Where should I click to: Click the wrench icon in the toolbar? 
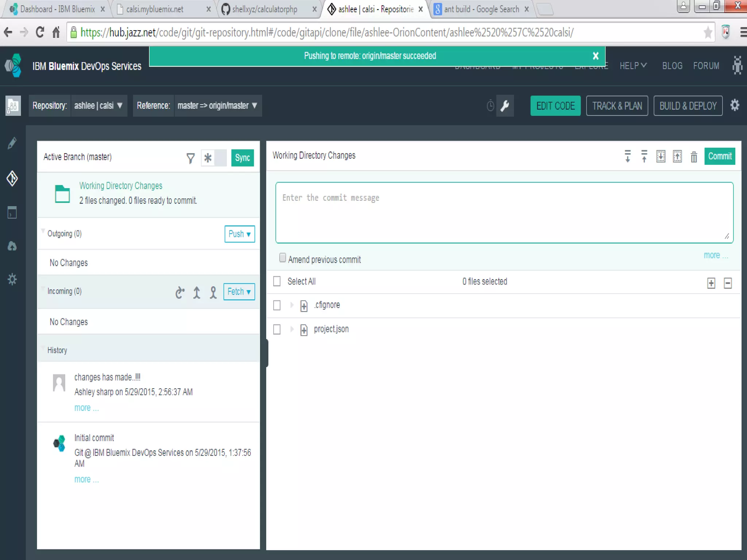(505, 106)
